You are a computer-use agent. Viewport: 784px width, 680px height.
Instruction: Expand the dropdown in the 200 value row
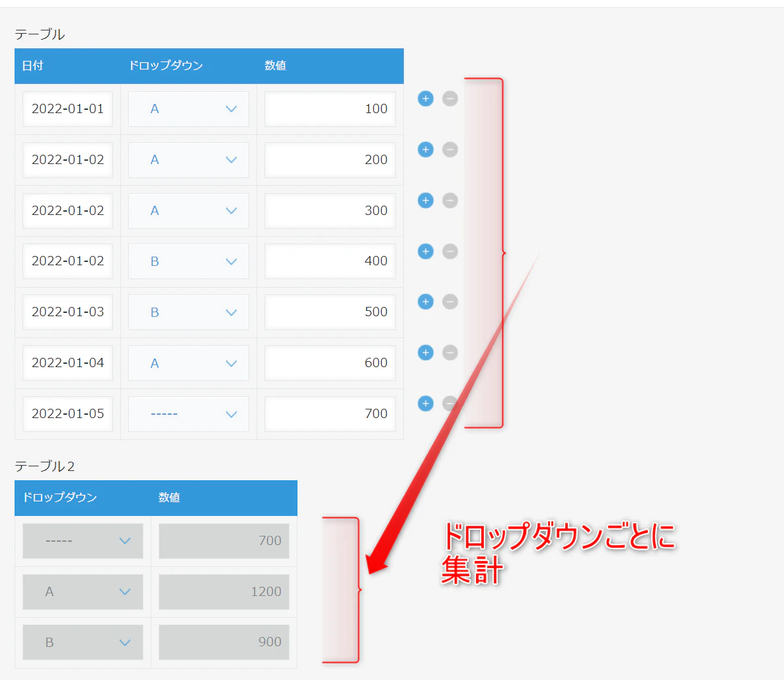coord(188,160)
